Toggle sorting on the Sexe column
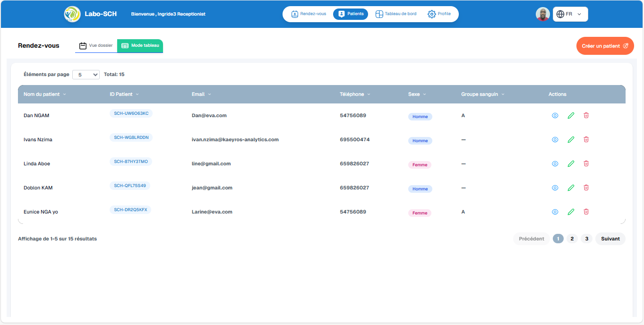This screenshot has height=325, width=644. [x=424, y=94]
